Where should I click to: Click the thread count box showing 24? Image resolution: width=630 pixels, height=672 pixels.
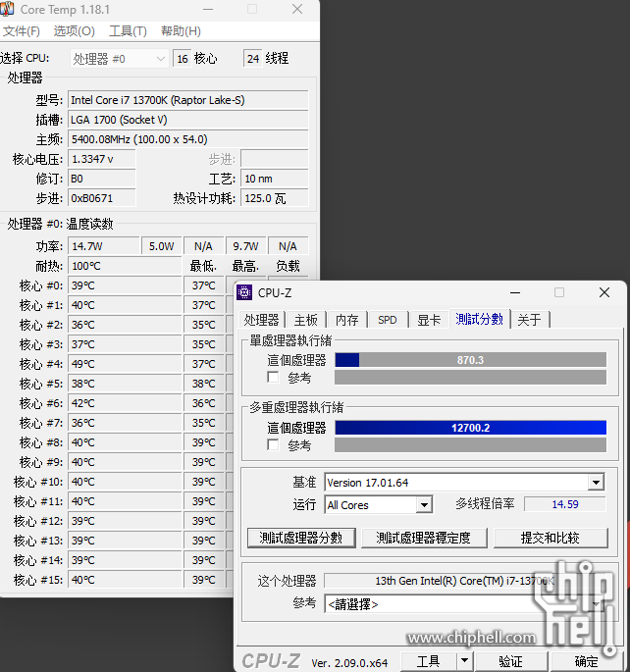[x=253, y=59]
